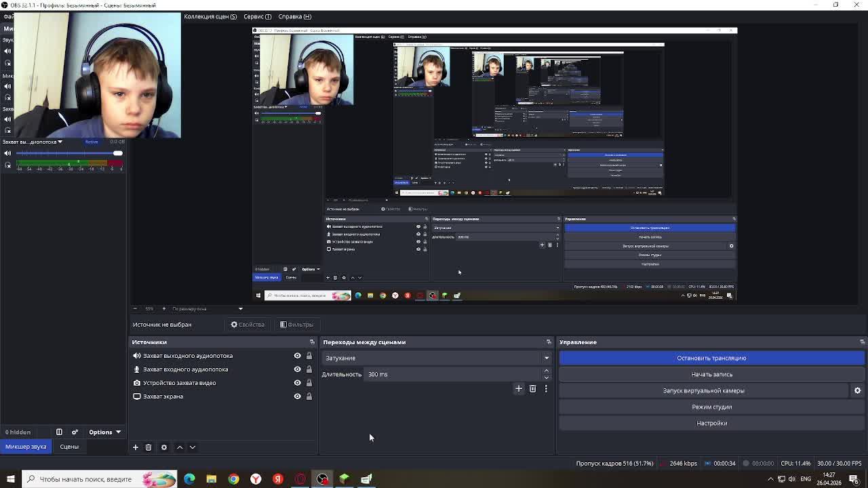This screenshot has height=488, width=868.
Task: Add a new source with the plus icon
Action: [135, 447]
